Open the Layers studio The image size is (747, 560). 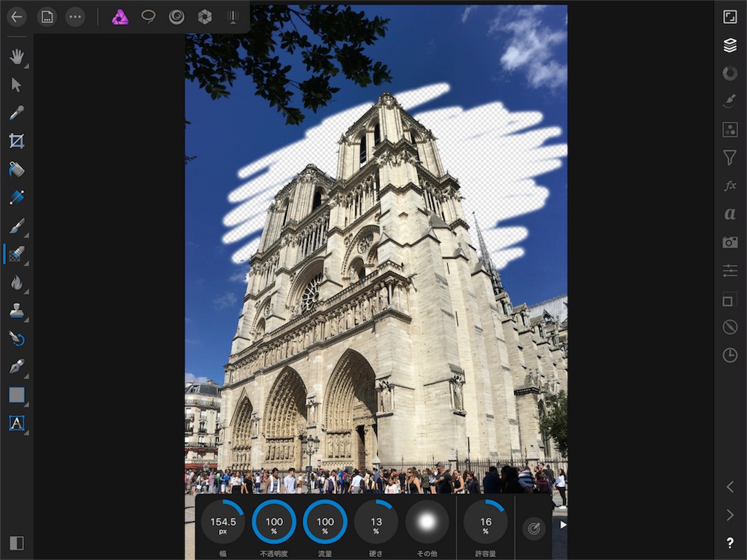point(729,45)
